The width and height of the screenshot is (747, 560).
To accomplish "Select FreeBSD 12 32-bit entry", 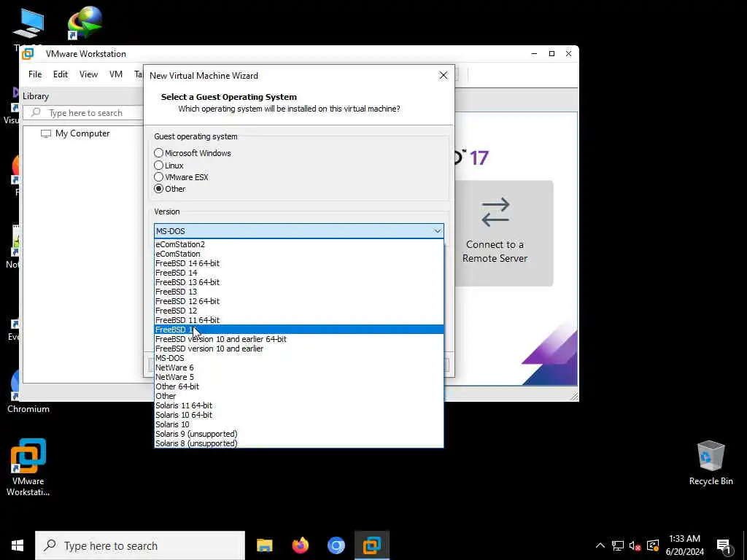I will point(298,311).
